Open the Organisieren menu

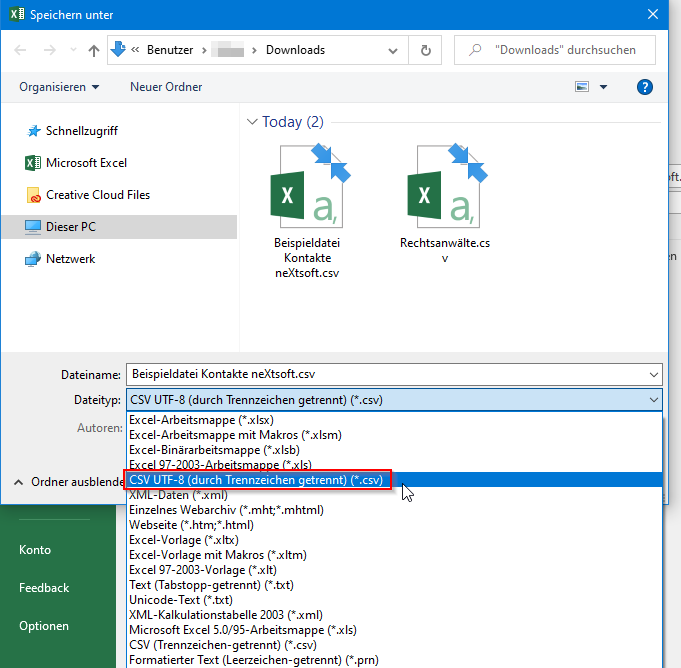[x=59, y=87]
